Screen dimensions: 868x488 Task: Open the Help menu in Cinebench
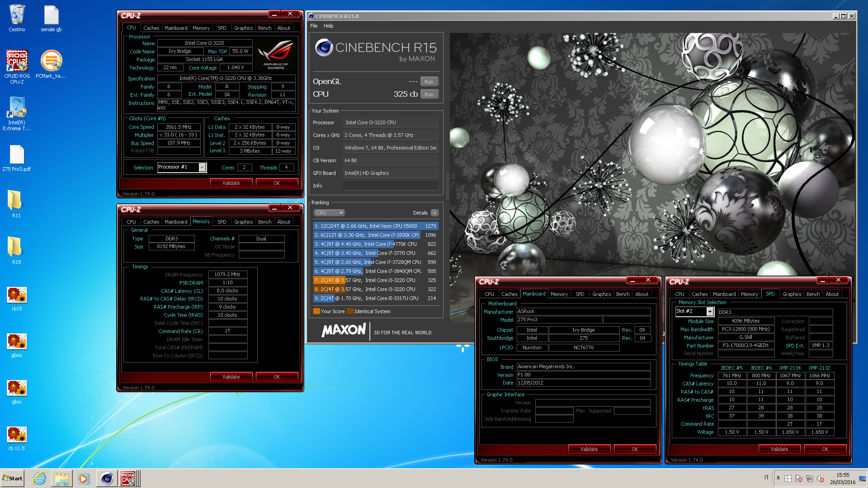coord(329,26)
